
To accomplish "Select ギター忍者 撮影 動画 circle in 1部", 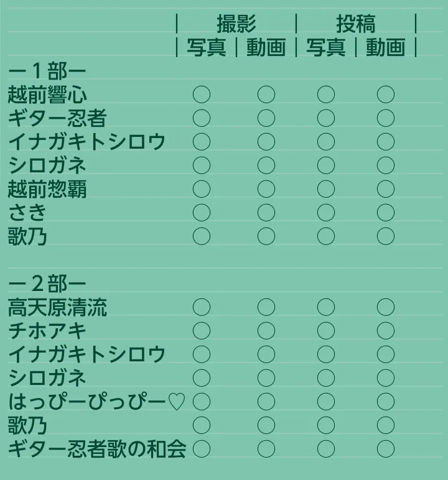I will coord(266,118).
